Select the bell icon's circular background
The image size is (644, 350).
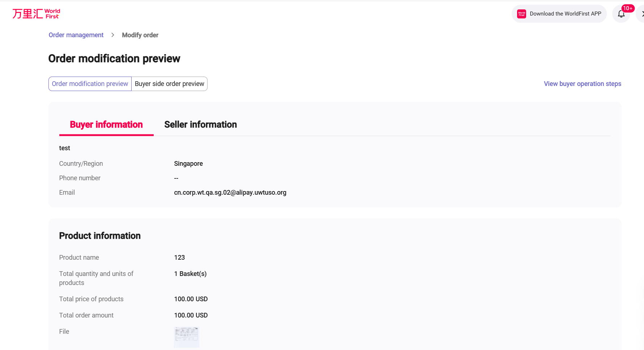(x=622, y=13)
